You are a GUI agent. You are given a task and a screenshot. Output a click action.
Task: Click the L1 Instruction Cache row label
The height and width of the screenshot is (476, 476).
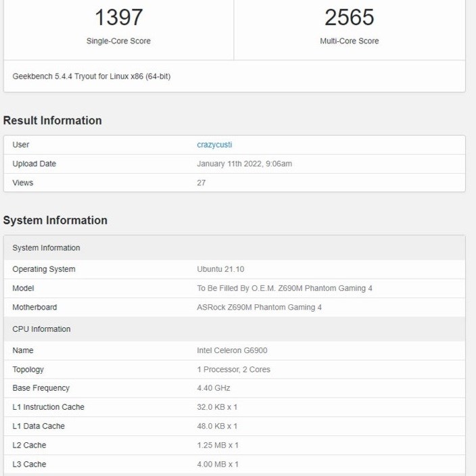(x=48, y=407)
